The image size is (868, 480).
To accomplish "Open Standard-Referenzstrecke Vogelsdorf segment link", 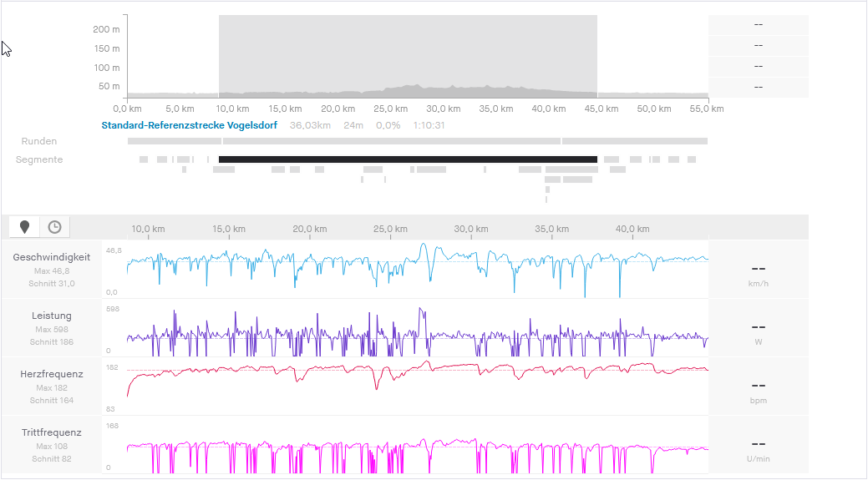I will coord(189,125).
